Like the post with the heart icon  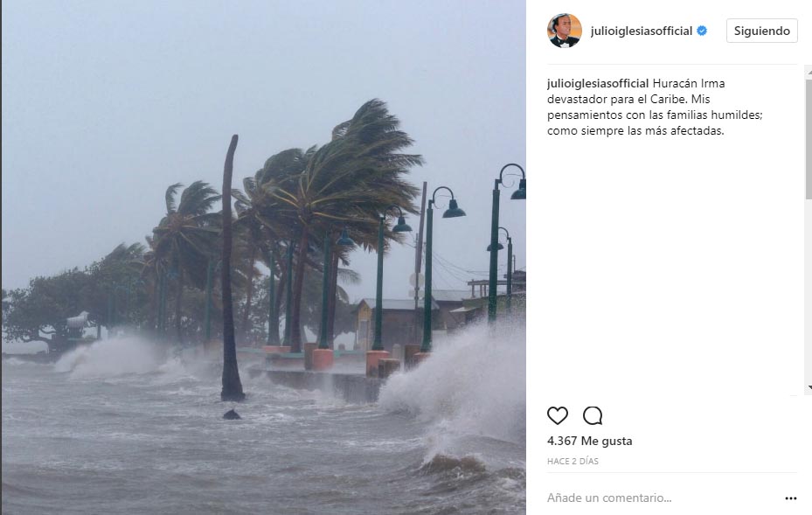[558, 415]
